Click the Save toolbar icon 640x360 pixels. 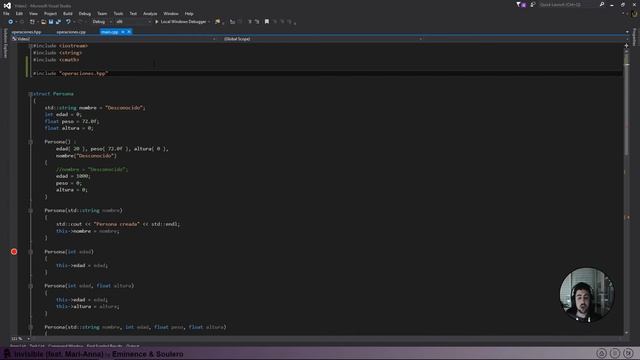pos(51,22)
